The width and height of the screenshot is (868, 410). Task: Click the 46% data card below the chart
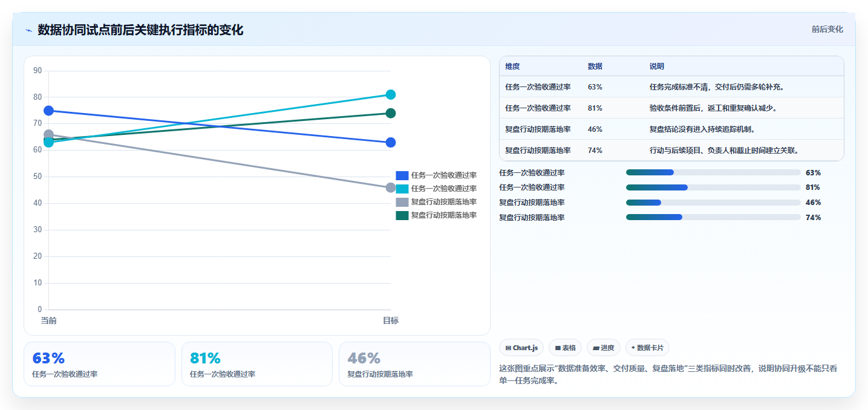pos(414,364)
